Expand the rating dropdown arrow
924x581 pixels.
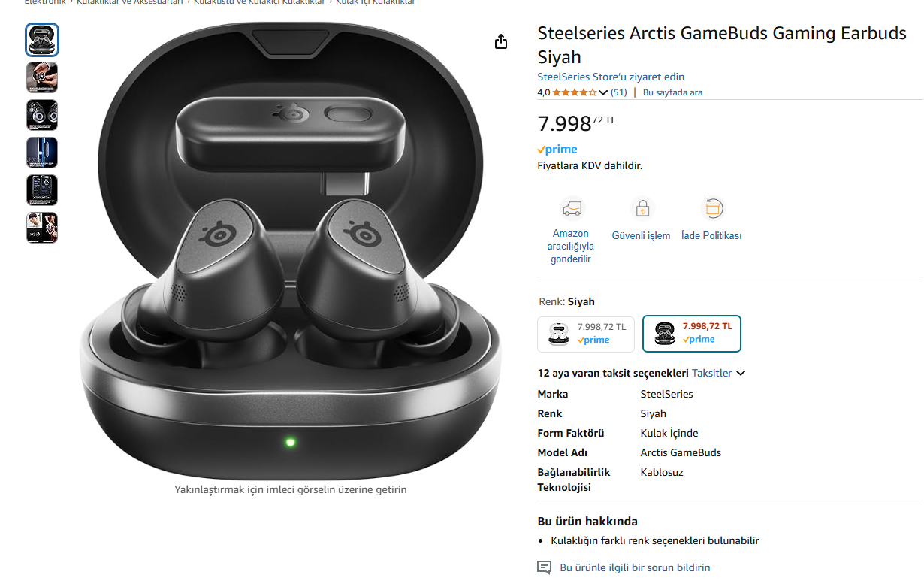pyautogui.click(x=603, y=92)
